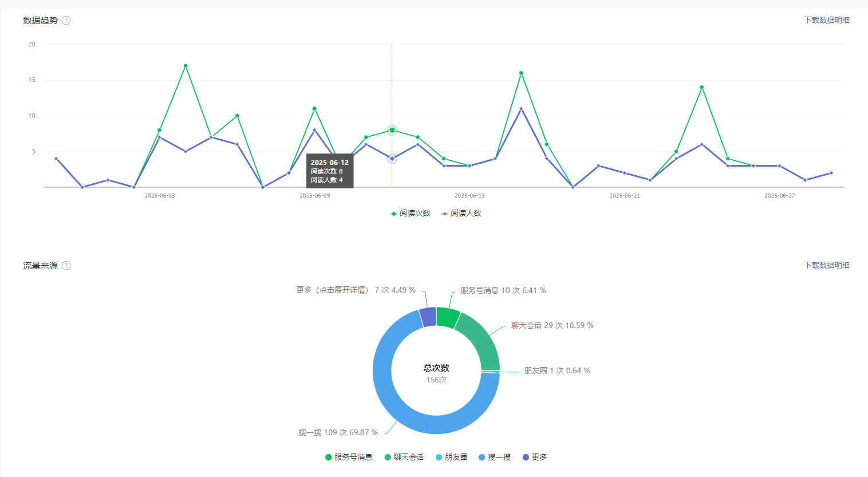This screenshot has width=868, height=477.
Task: Click the 阅读次数 peak point at 17
Action: pyautogui.click(x=186, y=66)
